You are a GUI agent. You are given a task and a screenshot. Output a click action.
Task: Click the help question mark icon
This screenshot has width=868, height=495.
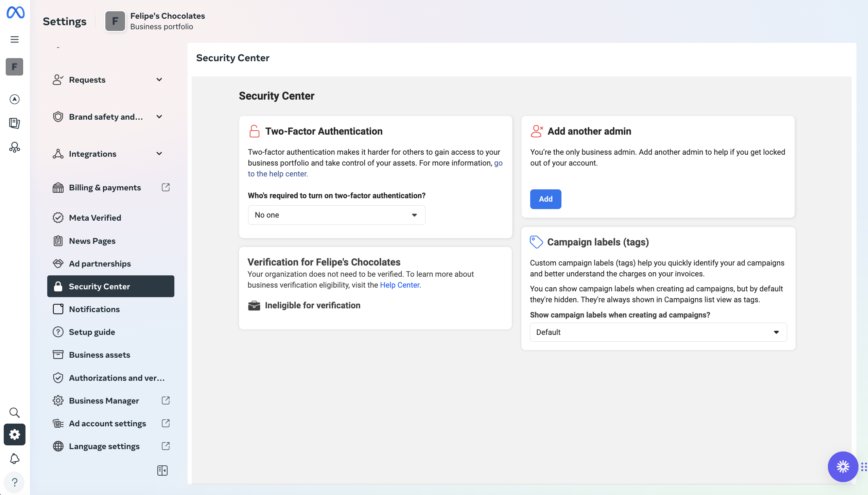point(14,482)
